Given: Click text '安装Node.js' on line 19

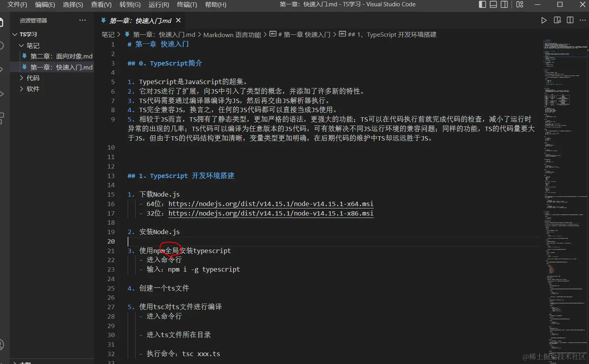Looking at the screenshot, I should (159, 232).
